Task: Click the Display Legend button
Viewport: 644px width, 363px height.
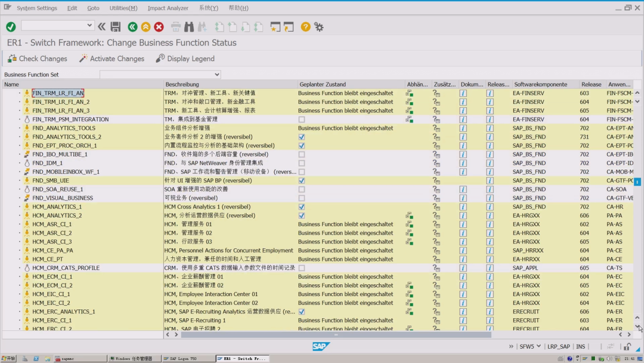Action: [185, 59]
